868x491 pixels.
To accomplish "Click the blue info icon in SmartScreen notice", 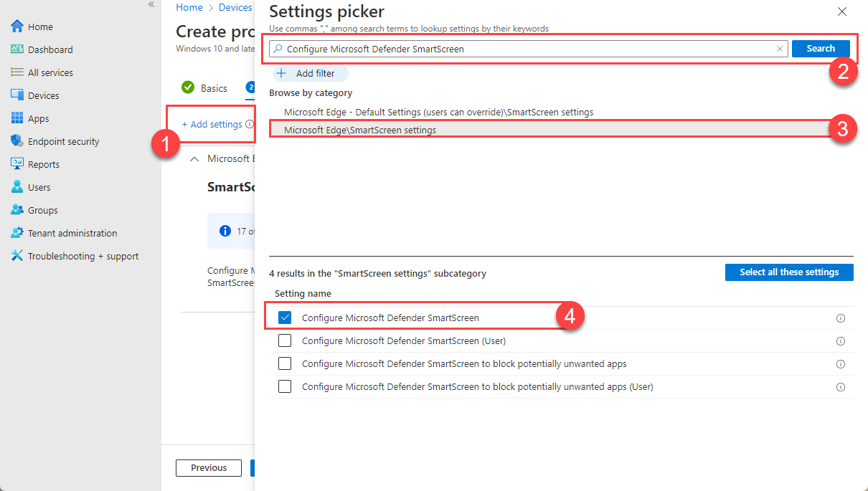I will [225, 231].
